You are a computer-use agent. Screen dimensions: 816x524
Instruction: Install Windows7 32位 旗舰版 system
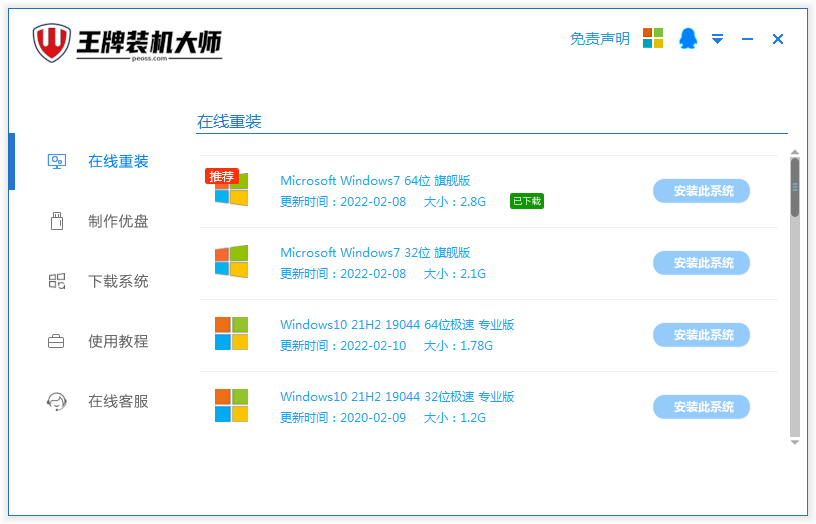(702, 263)
